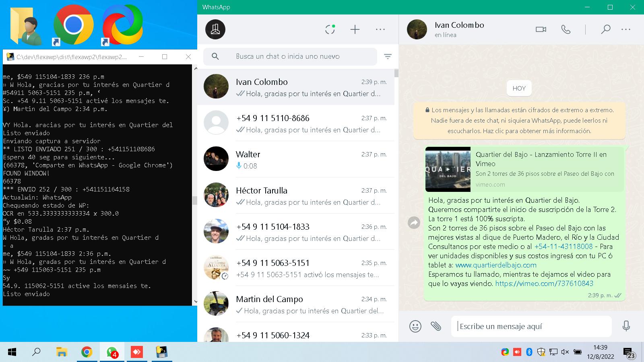Click the message input field
The width and height of the screenshot is (644, 362).
click(531, 326)
